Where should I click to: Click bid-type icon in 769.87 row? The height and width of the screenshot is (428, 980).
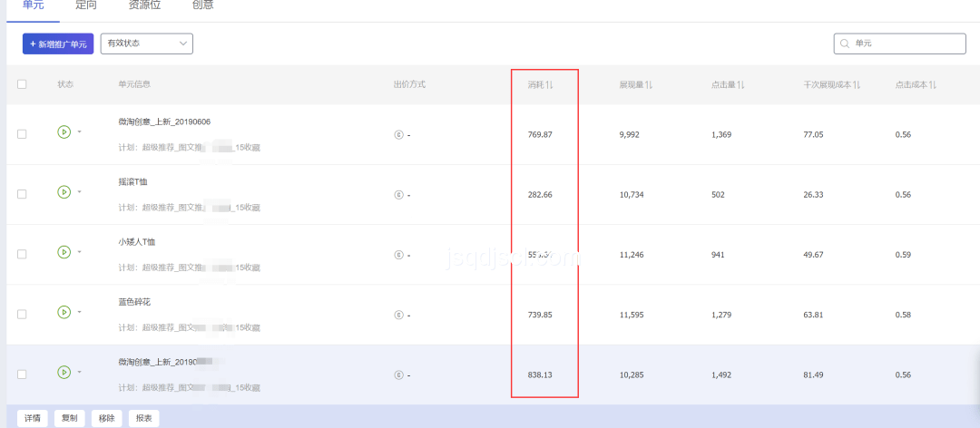click(398, 135)
